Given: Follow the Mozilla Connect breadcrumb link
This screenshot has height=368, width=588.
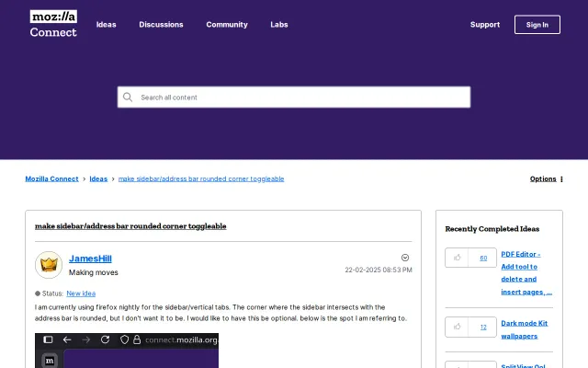Looking at the screenshot, I should point(51,178).
